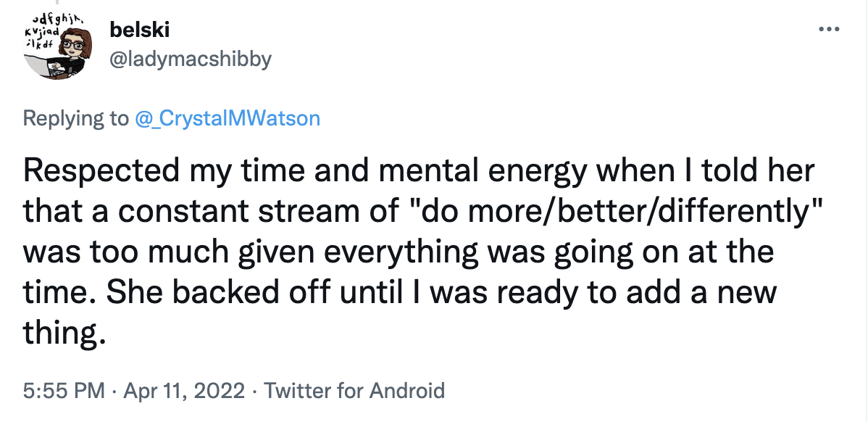Click the "Replying to" label text
The image size is (868, 422).
[75, 118]
